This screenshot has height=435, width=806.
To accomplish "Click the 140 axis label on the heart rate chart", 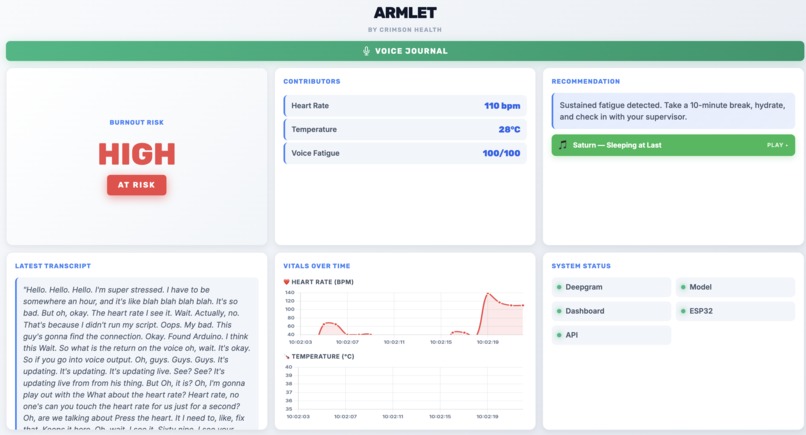I will tap(289, 293).
